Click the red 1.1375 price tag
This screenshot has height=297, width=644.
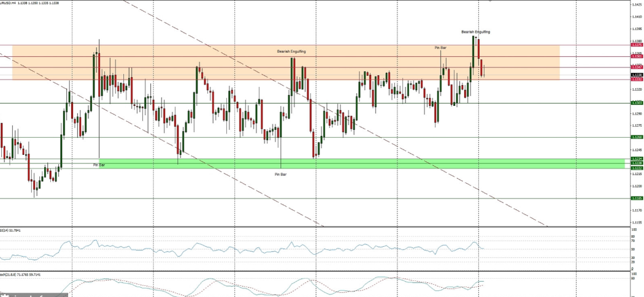[636, 45]
